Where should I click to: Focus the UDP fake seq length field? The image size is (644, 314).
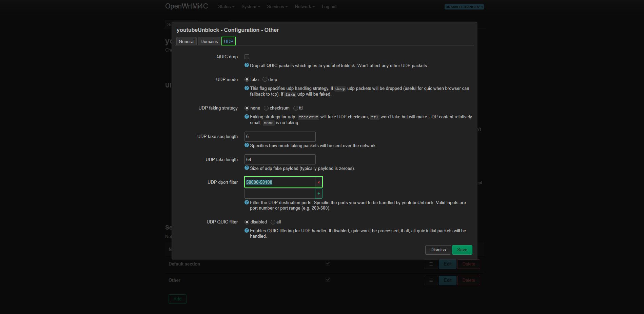[280, 137]
